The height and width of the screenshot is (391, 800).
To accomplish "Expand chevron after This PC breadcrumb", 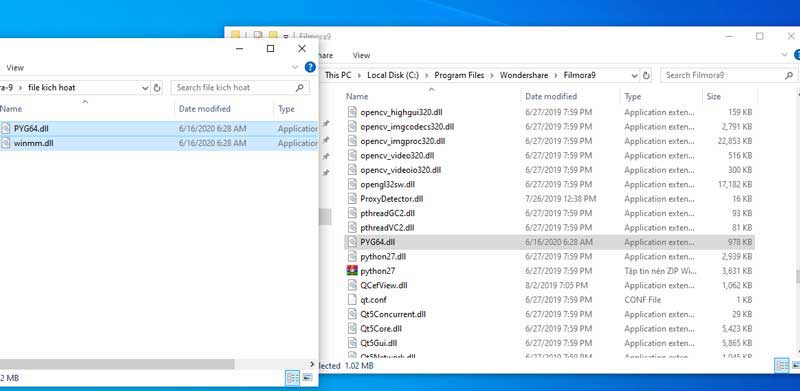I will click(x=359, y=76).
